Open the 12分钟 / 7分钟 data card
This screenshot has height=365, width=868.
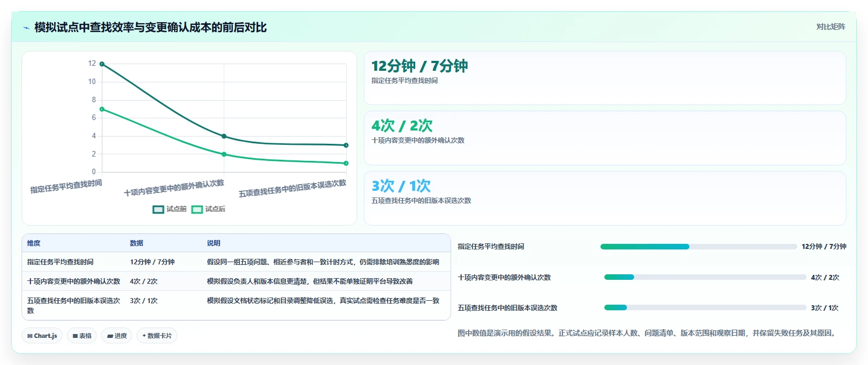[x=605, y=78]
